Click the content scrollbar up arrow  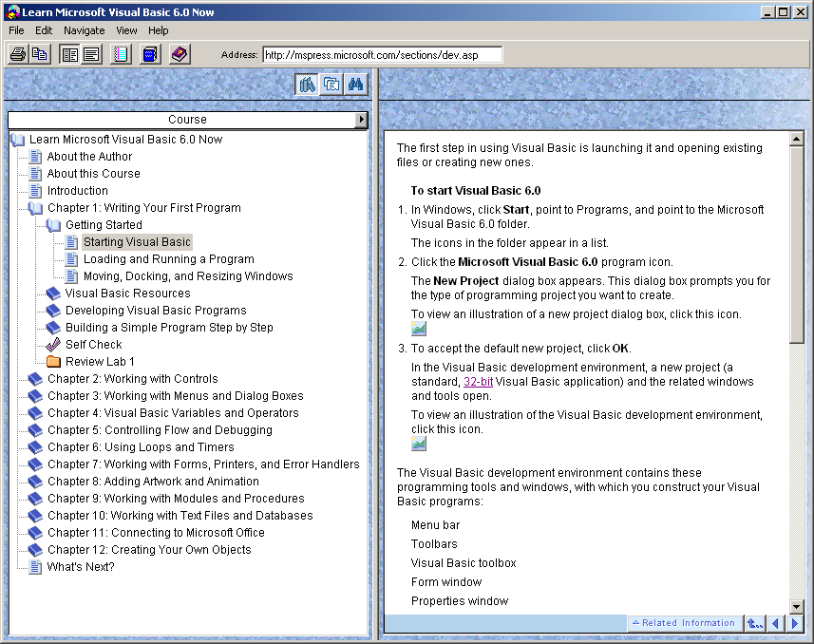(796, 140)
